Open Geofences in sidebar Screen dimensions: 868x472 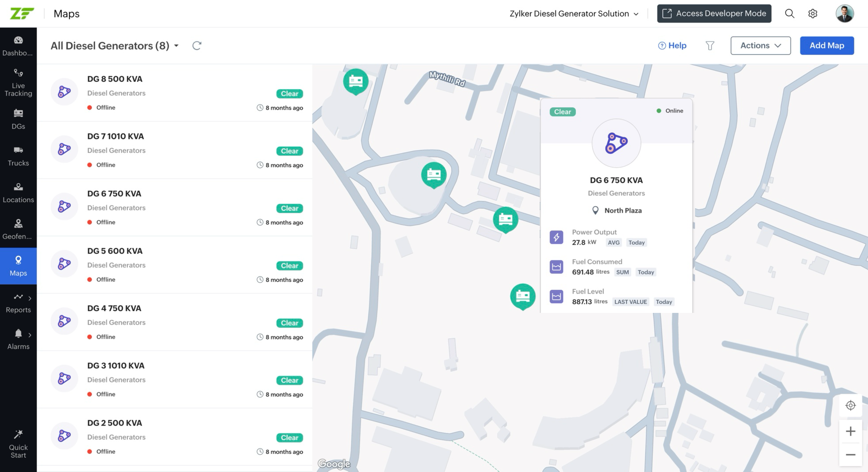point(18,229)
